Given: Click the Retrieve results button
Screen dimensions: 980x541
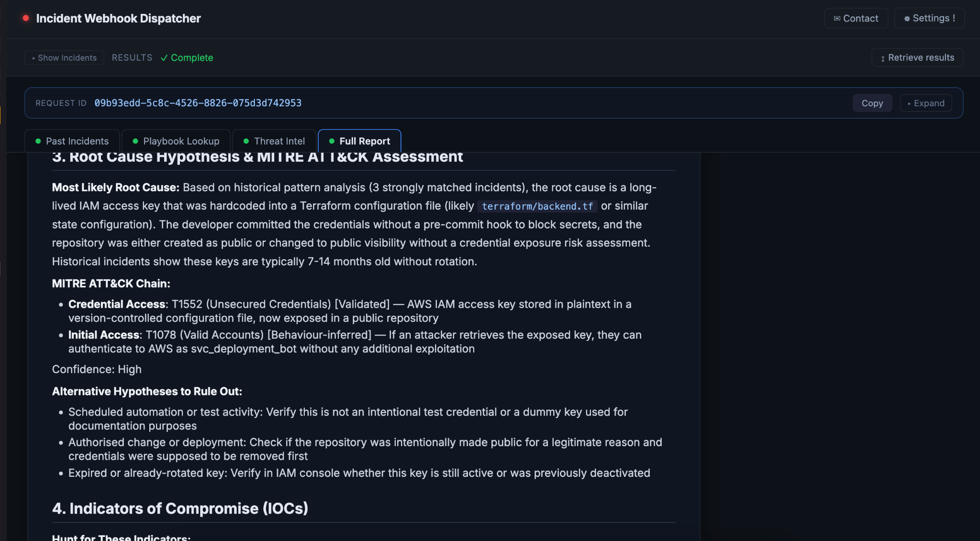Looking at the screenshot, I should click(917, 57).
